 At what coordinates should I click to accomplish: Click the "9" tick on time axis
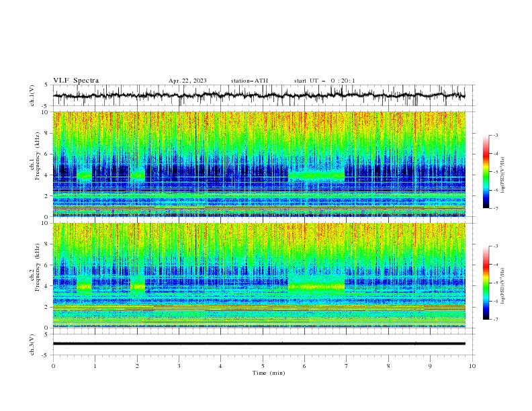click(x=430, y=366)
